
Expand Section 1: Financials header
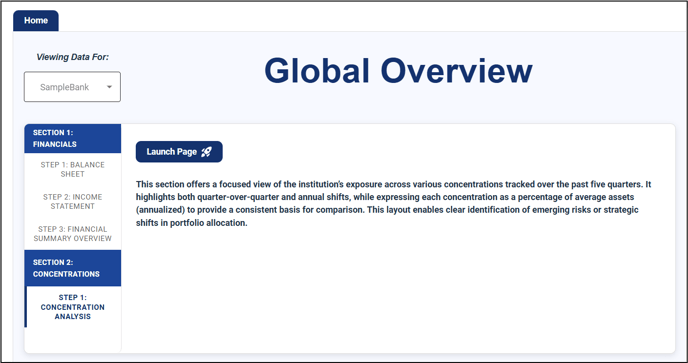73,138
